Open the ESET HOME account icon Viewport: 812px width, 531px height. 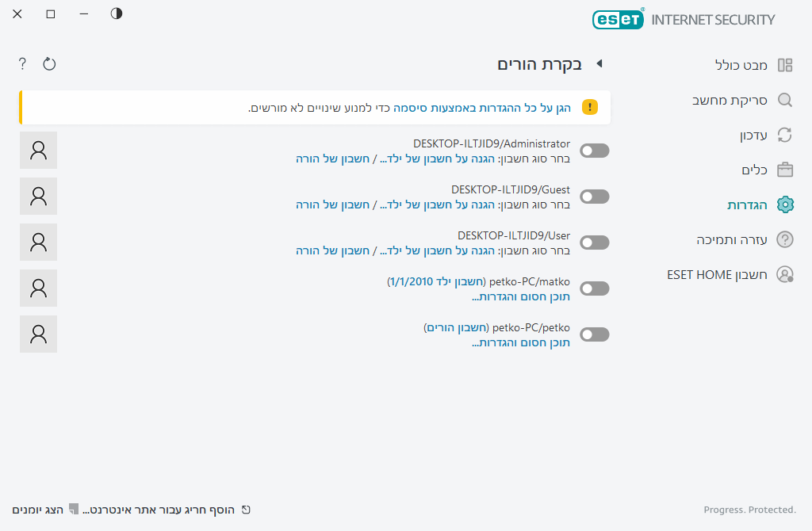tap(785, 274)
